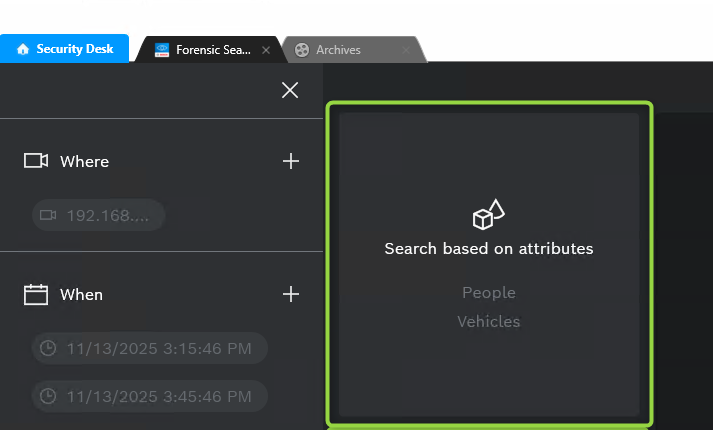Image resolution: width=713 pixels, height=430 pixels.
Task: Close the search filter panel
Action: 290,90
